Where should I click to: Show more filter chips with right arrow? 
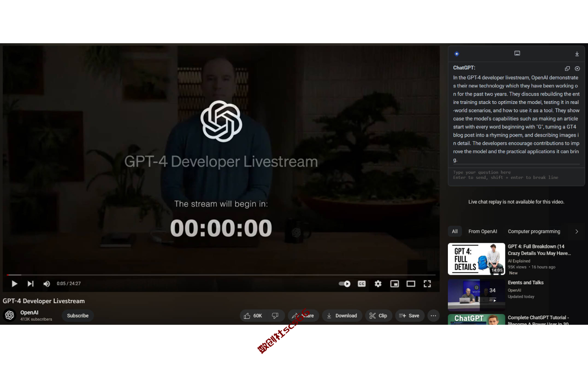(577, 231)
